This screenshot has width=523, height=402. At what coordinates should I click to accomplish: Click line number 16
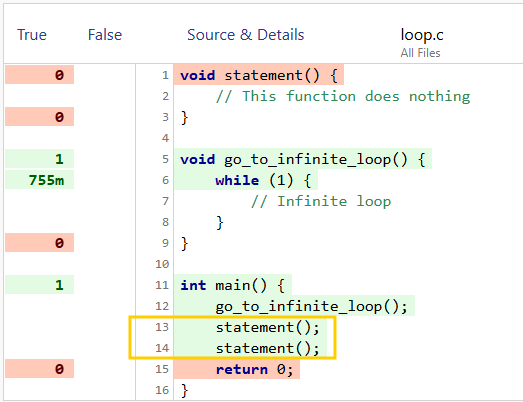(162, 390)
